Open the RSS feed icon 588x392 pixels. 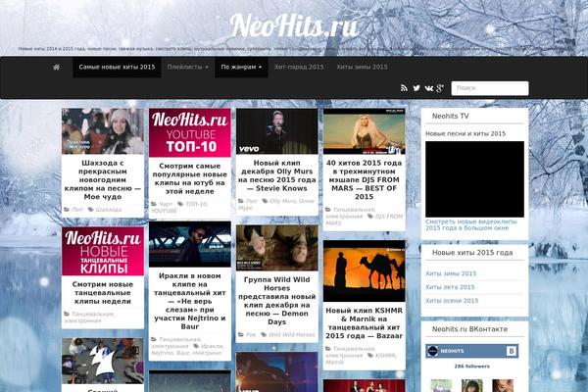(x=404, y=88)
